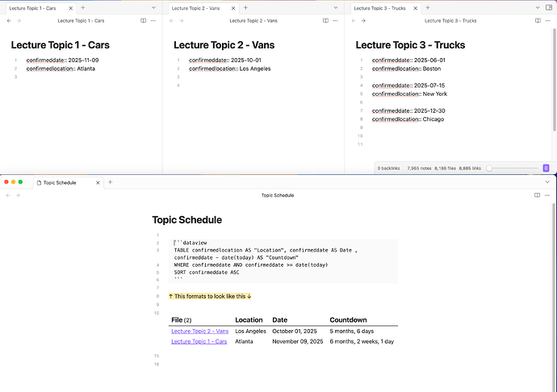Click the 0 backlinks status item
This screenshot has height=392, width=557.
coord(388,169)
